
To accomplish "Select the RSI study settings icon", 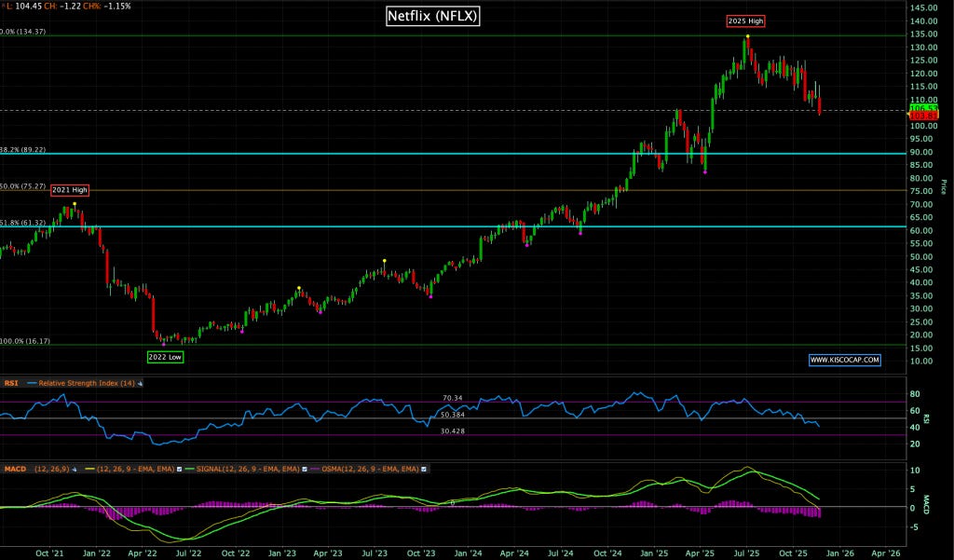I will pyautogui.click(x=138, y=382).
